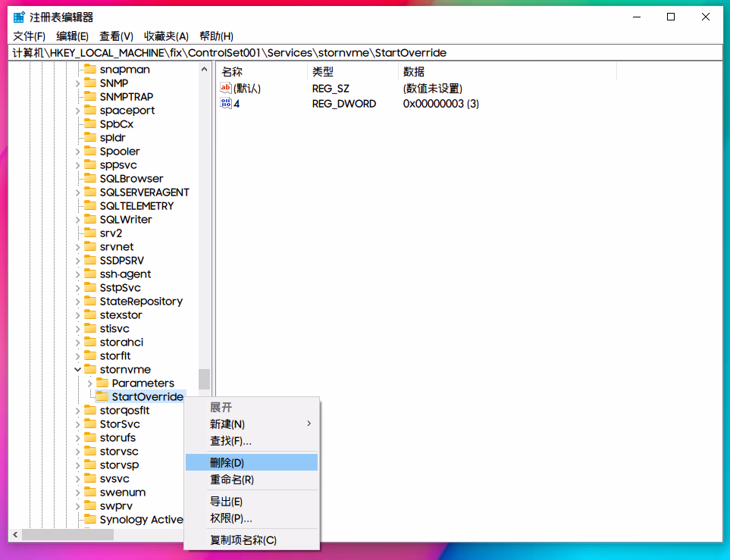Expand the SNMP key node

tap(77, 83)
